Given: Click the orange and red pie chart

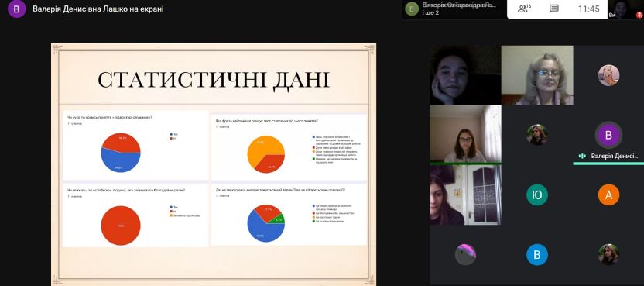Looking at the screenshot, I should pos(265,154).
